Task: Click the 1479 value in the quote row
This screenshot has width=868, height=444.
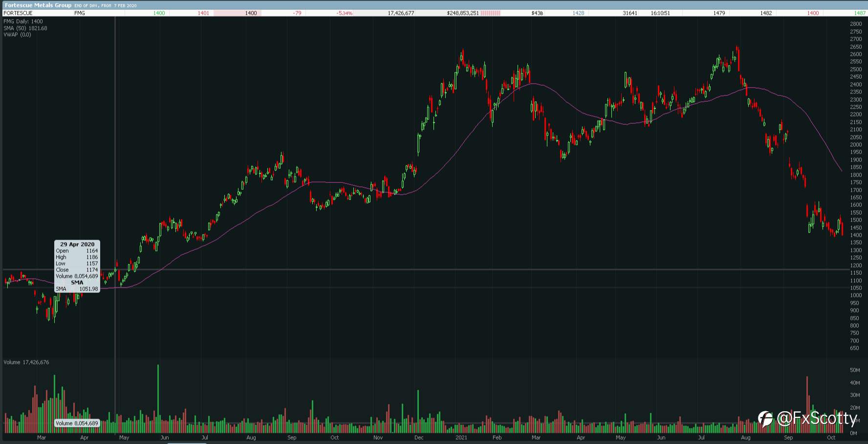Action: click(719, 13)
